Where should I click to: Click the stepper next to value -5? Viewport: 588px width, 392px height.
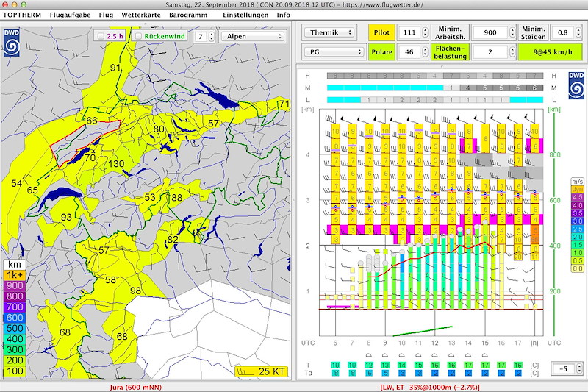579,368
